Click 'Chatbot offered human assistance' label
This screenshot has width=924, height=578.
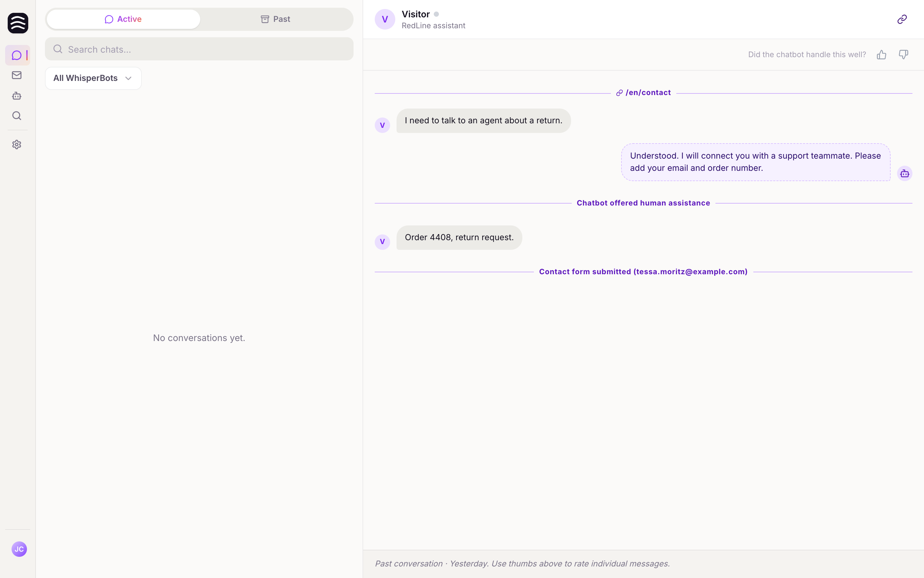coord(643,203)
